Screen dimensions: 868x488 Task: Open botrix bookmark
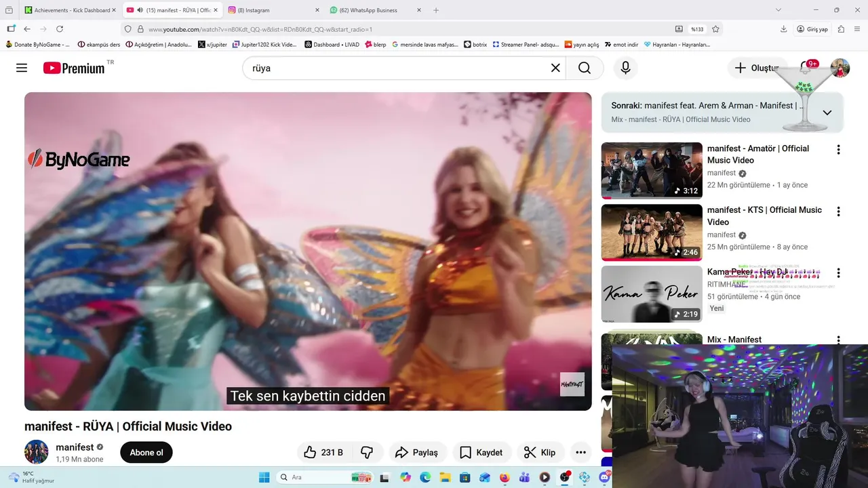click(x=475, y=45)
